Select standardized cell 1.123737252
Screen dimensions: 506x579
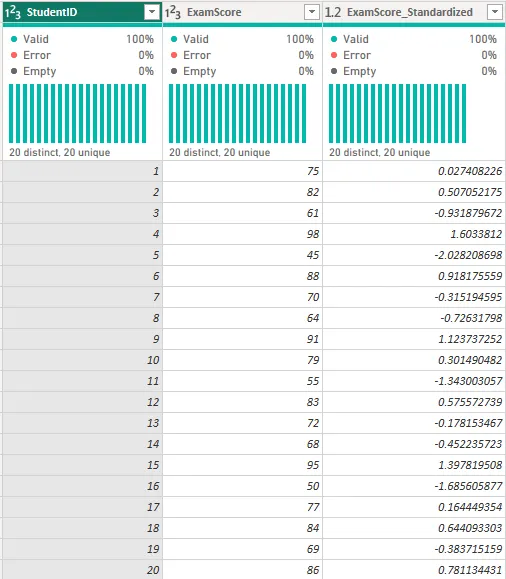[x=414, y=339]
